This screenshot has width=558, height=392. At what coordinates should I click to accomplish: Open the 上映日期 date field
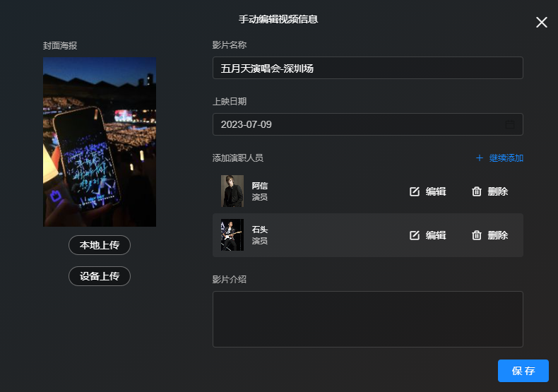367,124
